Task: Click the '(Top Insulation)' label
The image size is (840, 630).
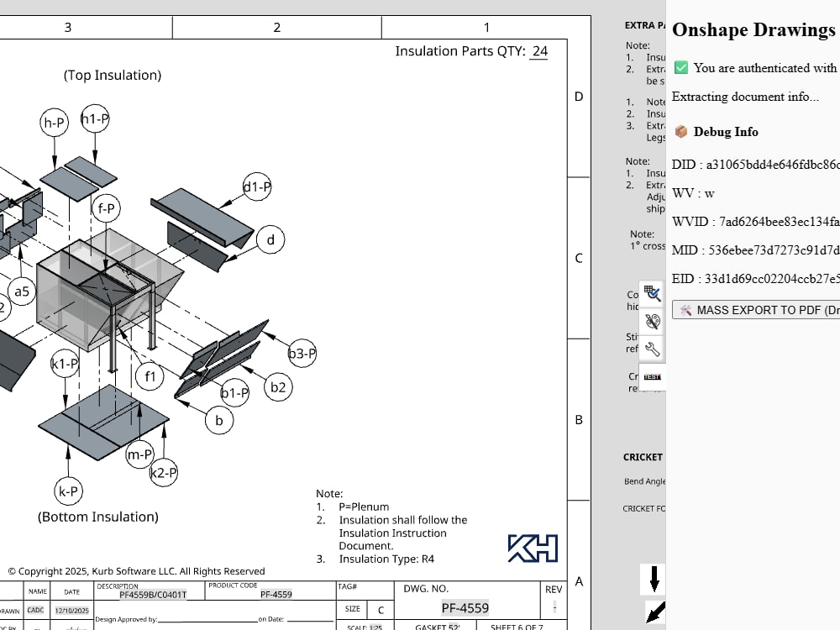Action: 113,75
